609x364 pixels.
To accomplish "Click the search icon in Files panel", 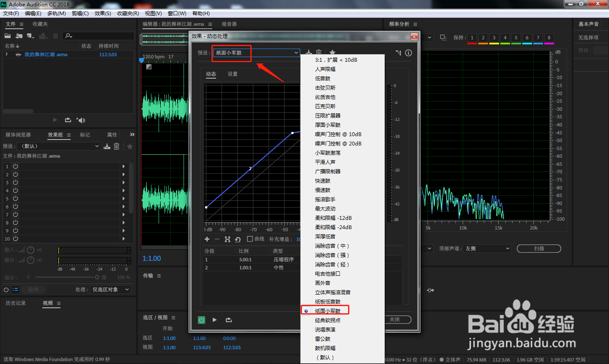I will pos(69,36).
